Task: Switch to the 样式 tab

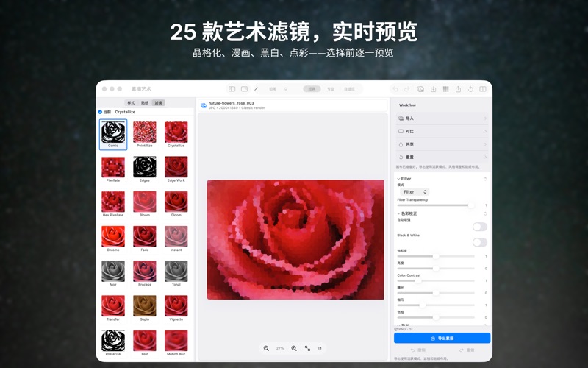Action: pyautogui.click(x=131, y=103)
